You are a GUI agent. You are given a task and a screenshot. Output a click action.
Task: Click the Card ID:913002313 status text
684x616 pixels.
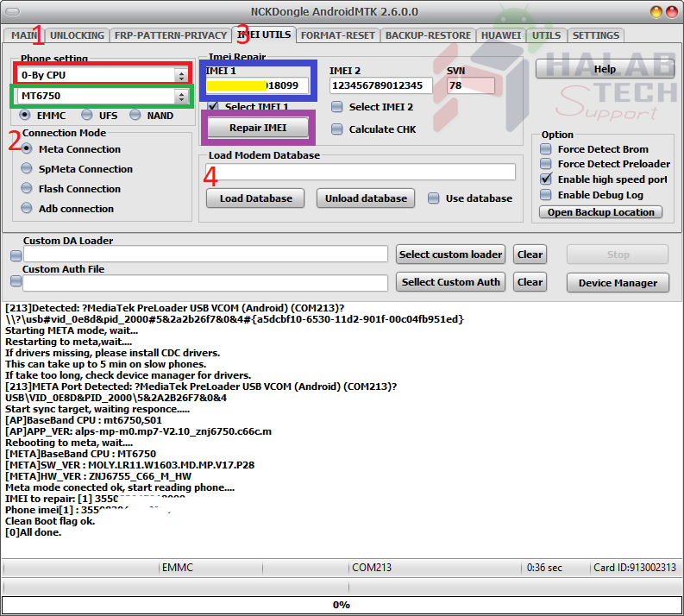(635, 568)
